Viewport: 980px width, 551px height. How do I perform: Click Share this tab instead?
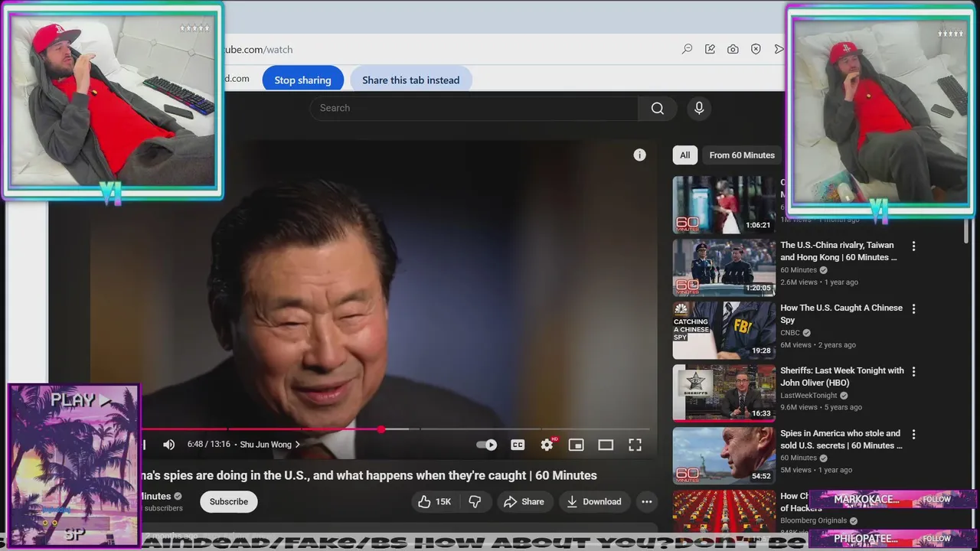[410, 80]
